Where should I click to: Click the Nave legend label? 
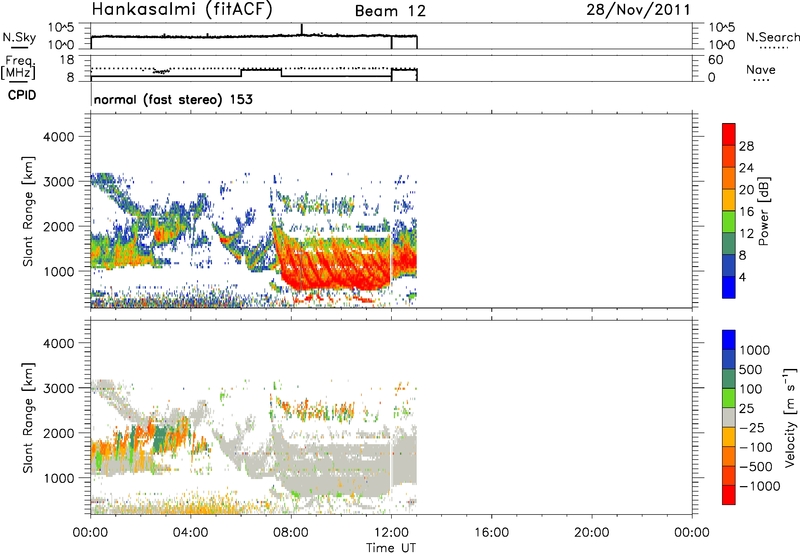761,69
